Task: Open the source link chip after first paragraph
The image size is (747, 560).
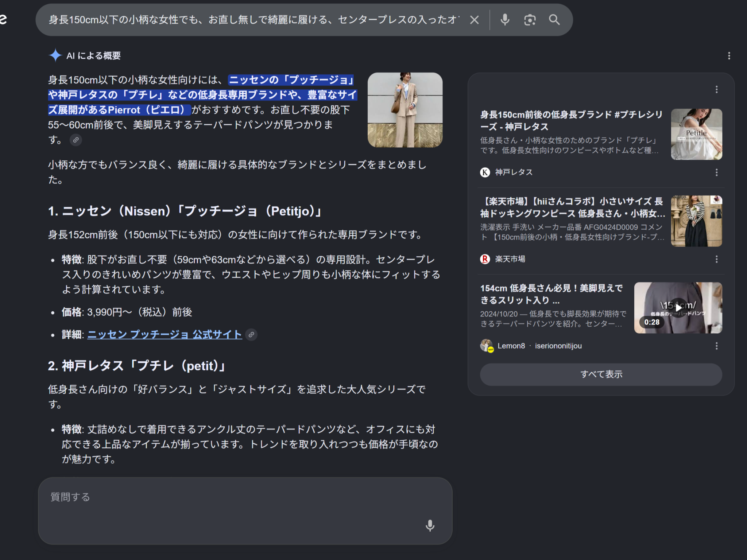Action: (x=76, y=140)
